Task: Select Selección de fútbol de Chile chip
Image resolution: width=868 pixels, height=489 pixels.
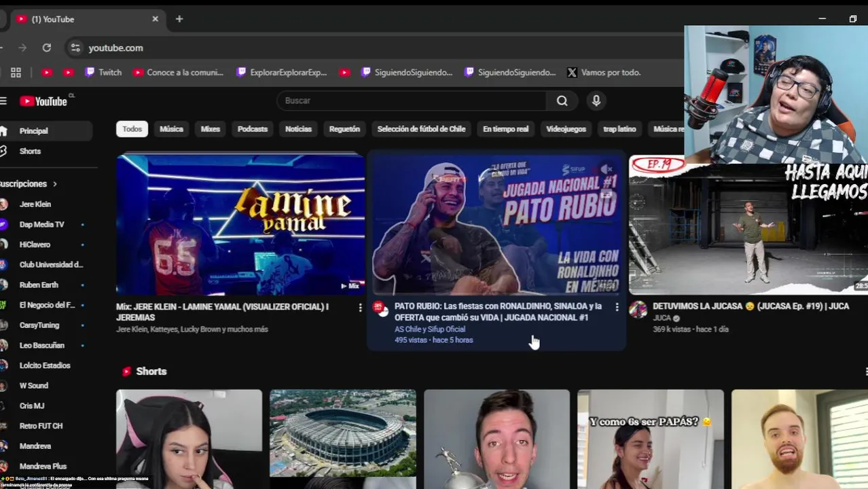Action: (x=421, y=129)
